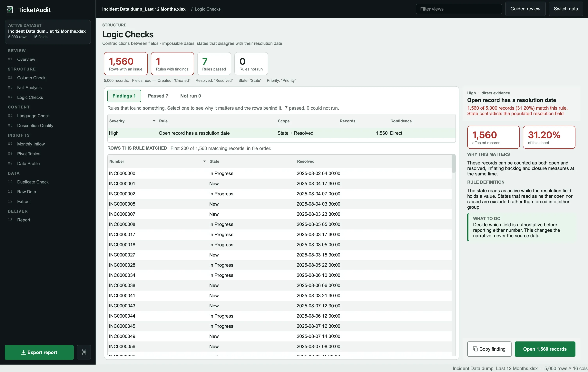
Task: Select row INC0000017
Action: pos(279,234)
